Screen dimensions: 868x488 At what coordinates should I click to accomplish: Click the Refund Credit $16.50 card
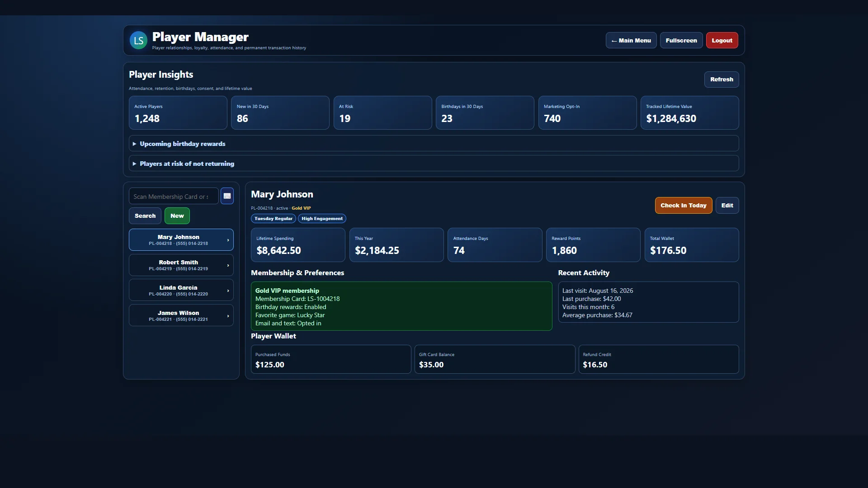pos(659,359)
